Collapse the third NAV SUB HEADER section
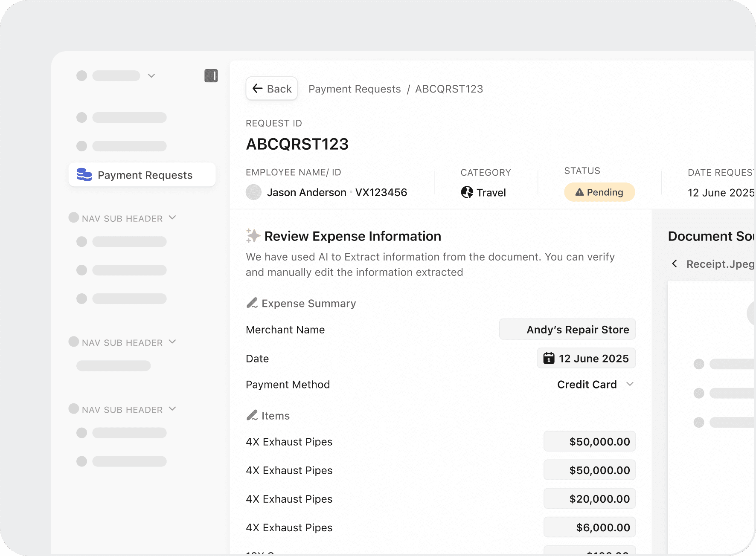The image size is (756, 556). click(172, 409)
